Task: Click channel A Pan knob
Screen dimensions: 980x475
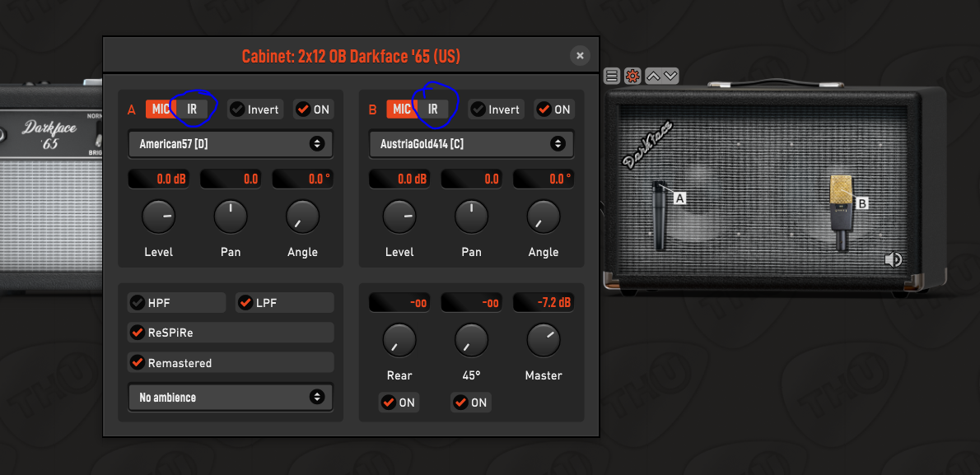Action: pyautogui.click(x=231, y=217)
